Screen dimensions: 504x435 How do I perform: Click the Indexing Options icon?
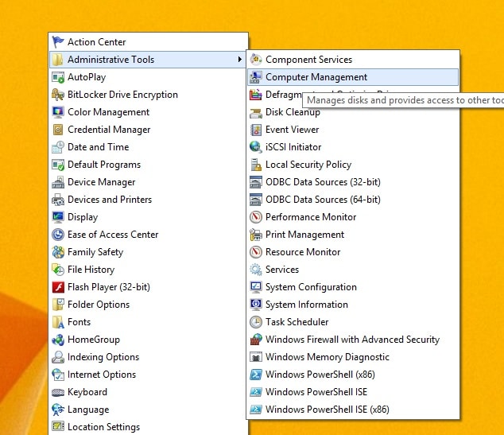click(x=58, y=357)
